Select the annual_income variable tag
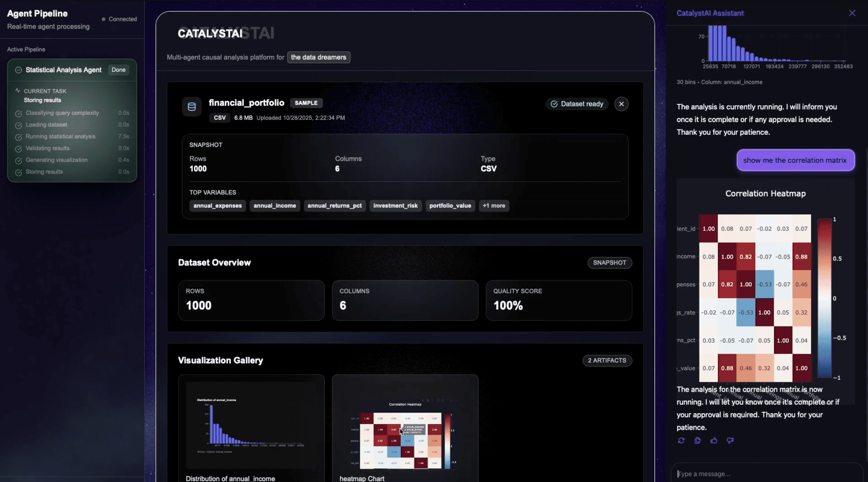 pyautogui.click(x=275, y=206)
